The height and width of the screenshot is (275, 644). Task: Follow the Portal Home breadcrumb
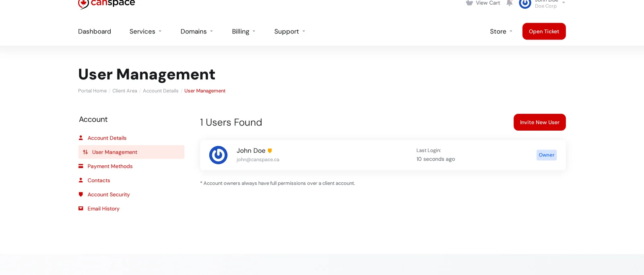click(93, 91)
